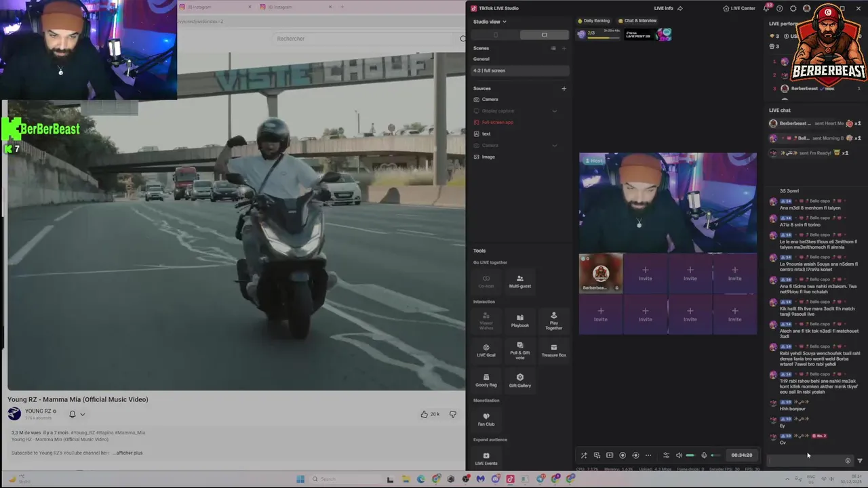Expand the Display capture source chevron

click(554, 110)
